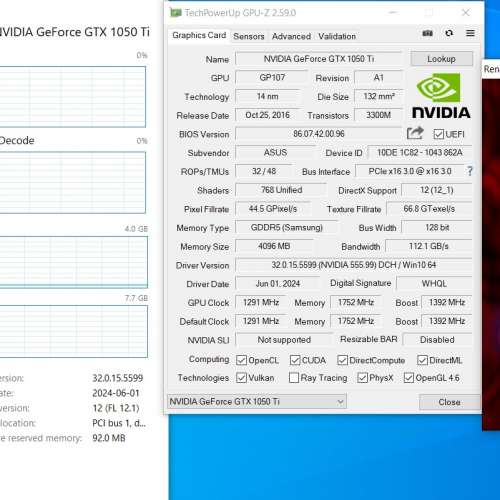Image resolution: width=500 pixels, height=500 pixels.
Task: Toggle the PhysX checkbox
Action: [362, 378]
